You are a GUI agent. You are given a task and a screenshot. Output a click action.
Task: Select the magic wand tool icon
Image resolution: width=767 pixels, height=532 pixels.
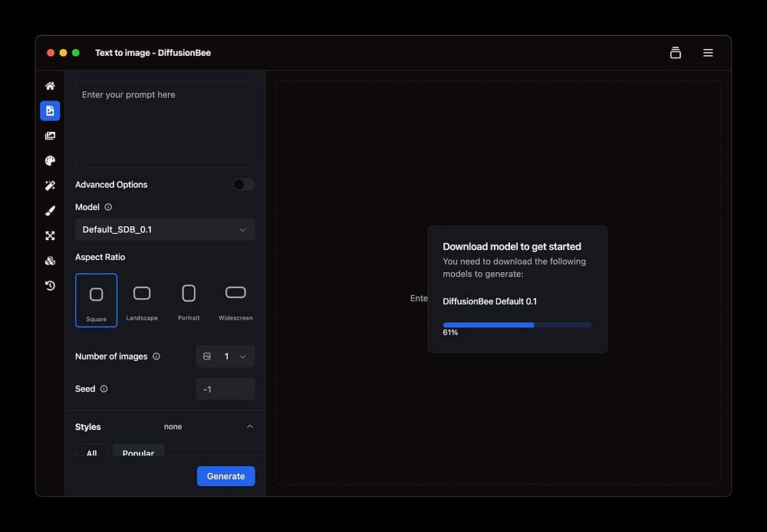coord(50,186)
